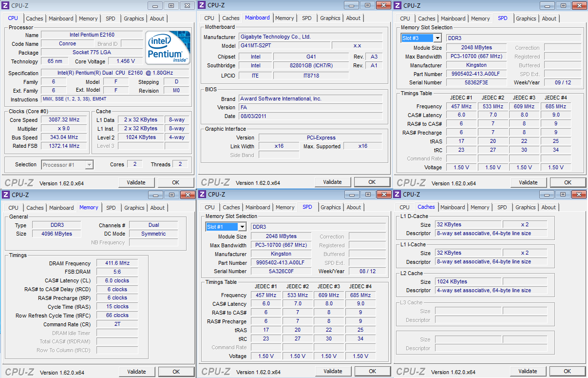Select CPU tab in the Slot #3 SPD window
Image resolution: width=588 pixels, height=378 pixels.
tap(405, 19)
